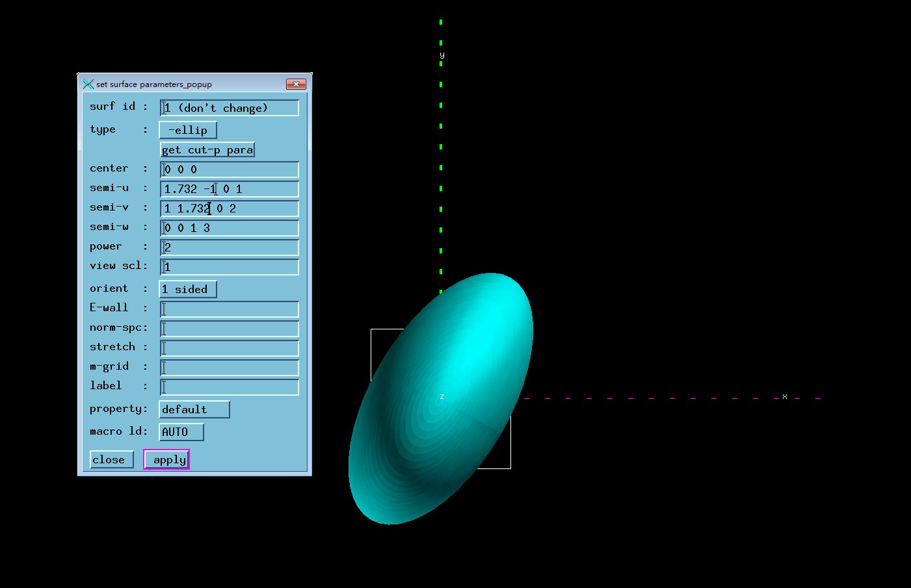
Task: Toggle the orient 1 sided option
Action: tap(188, 289)
